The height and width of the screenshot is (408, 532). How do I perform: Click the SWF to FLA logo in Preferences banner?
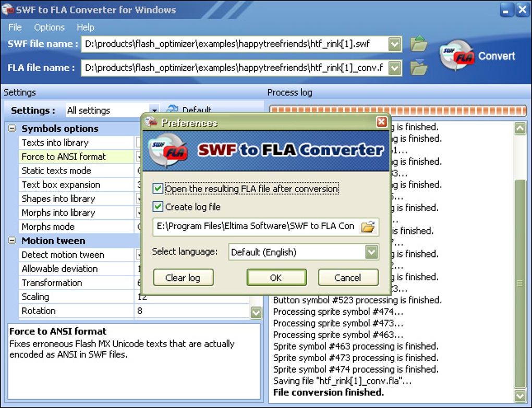[168, 150]
